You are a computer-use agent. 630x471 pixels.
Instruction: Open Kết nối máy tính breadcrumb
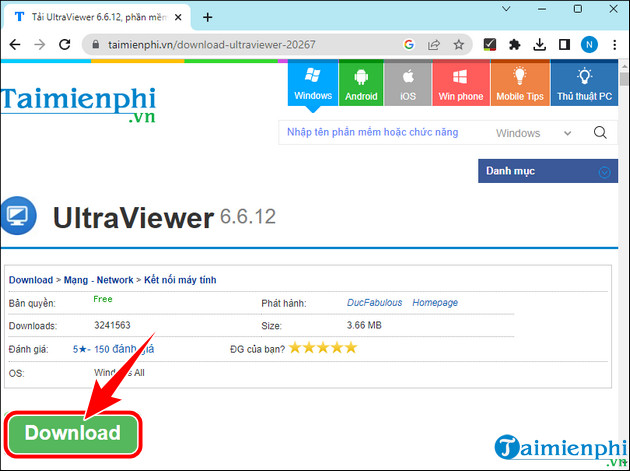click(180, 280)
